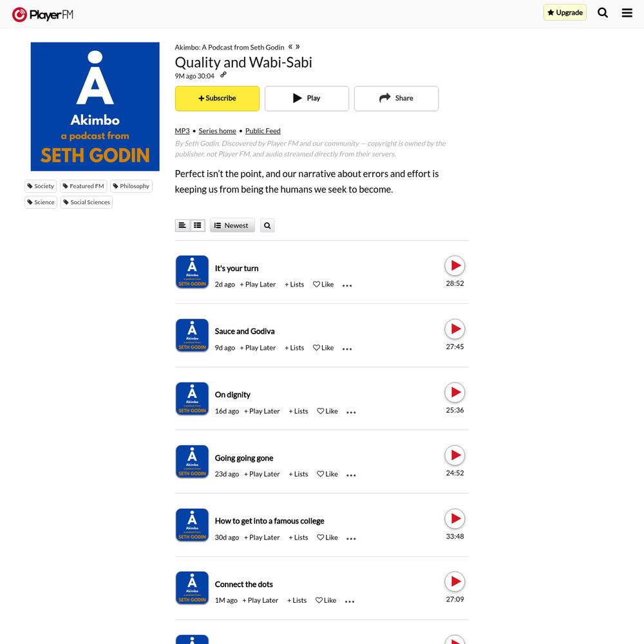Open the Series home link
Image resolution: width=644 pixels, height=644 pixels.
pyautogui.click(x=217, y=131)
